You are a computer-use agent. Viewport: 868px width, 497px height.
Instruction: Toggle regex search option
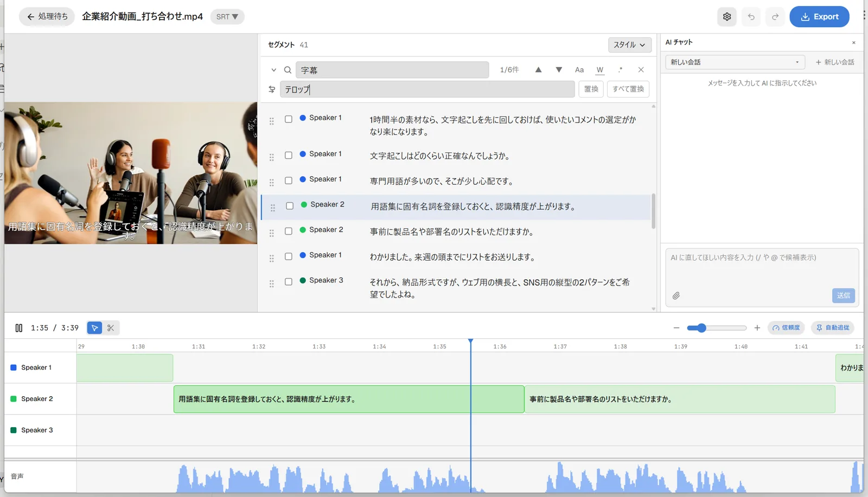(620, 70)
